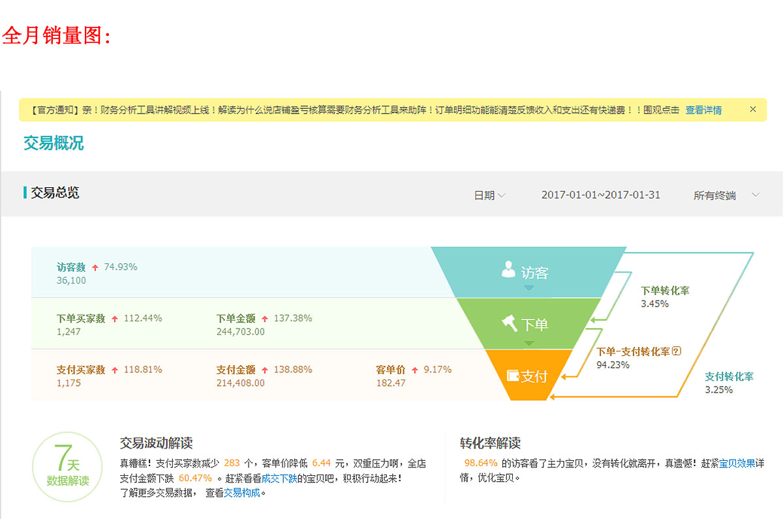This screenshot has height=532, width=783.
Task: Click the 下单转化率 value 3.45%
Action: click(x=654, y=304)
